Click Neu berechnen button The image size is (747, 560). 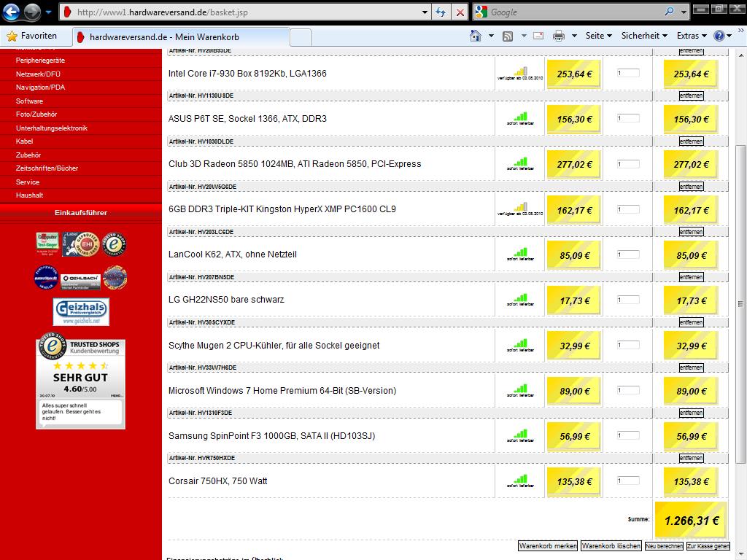pyautogui.click(x=664, y=546)
